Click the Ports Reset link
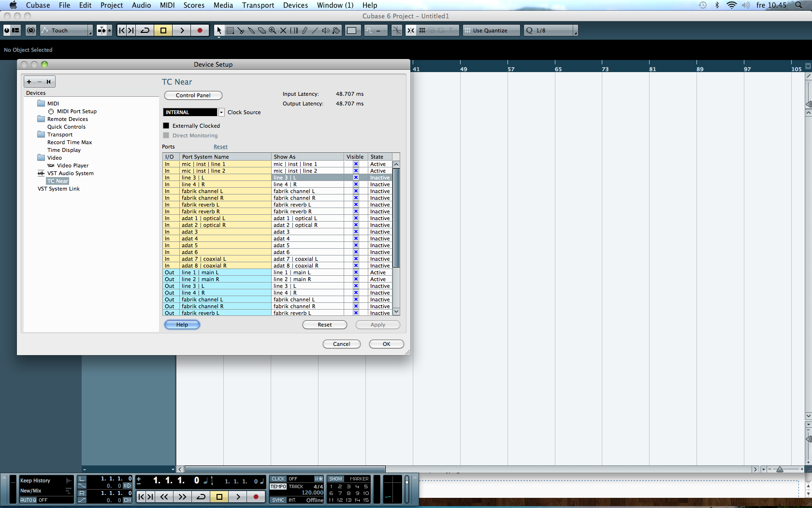812x508 pixels. 220,147
